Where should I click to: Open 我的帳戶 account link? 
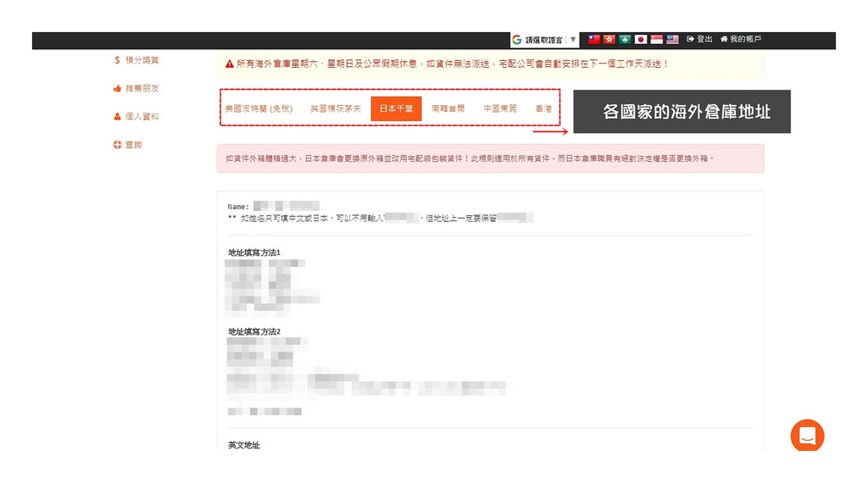coord(741,40)
